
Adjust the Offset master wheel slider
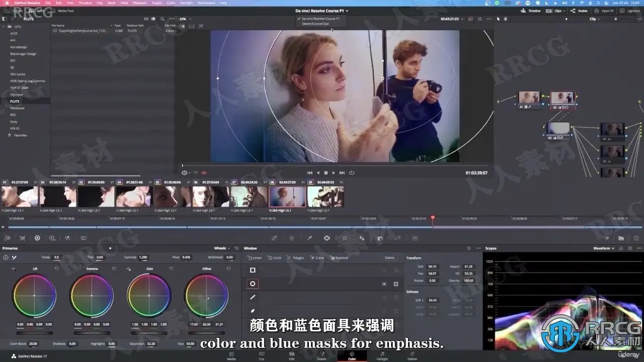(206, 333)
